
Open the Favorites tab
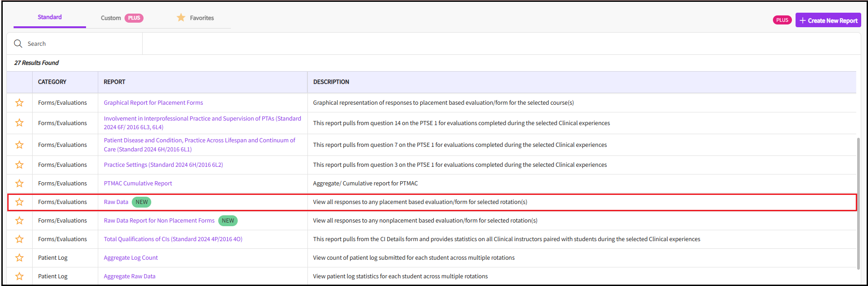point(196,18)
